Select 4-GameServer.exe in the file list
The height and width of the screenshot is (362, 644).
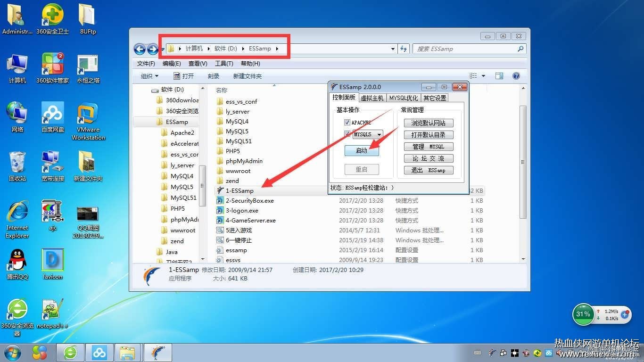[x=250, y=220]
